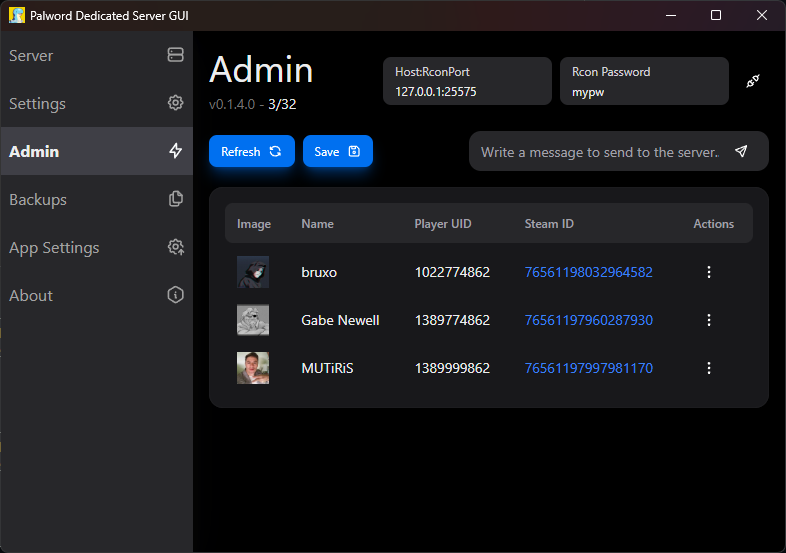The height and width of the screenshot is (553, 786).
Task: Minimize the Palword Server GUI window
Action: pos(671,15)
